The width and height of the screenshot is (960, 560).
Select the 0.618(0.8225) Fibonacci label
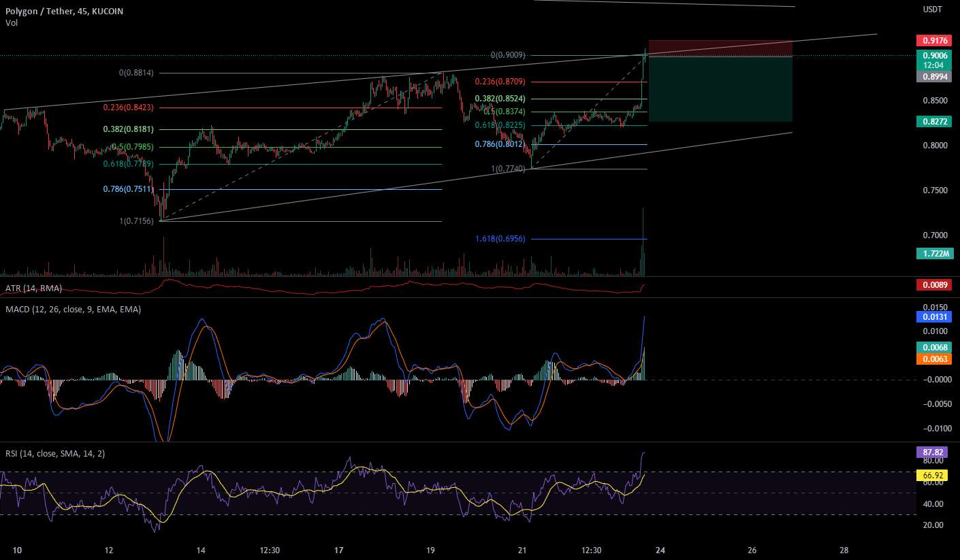tap(500, 125)
